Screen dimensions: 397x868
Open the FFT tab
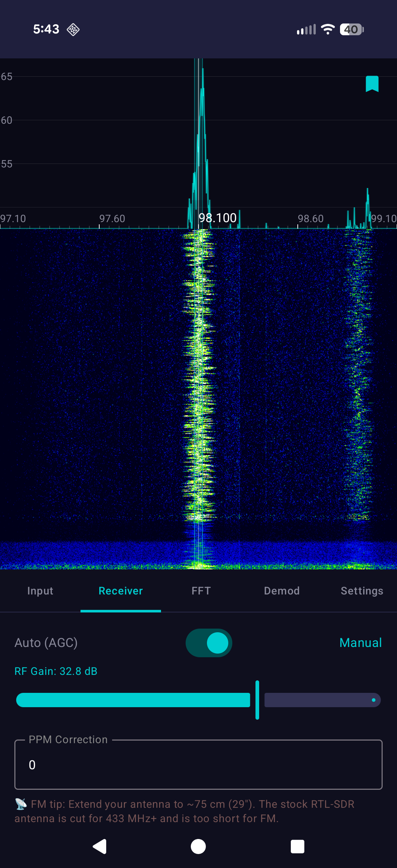tap(201, 591)
